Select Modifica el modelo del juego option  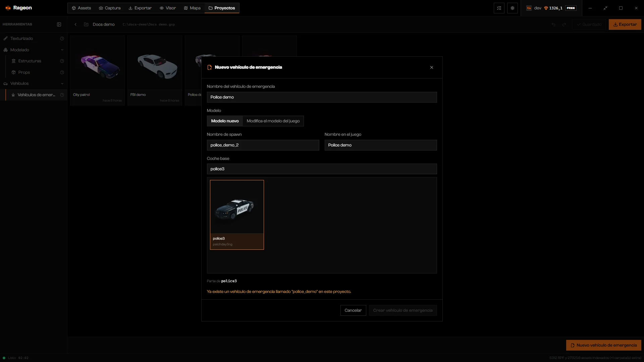pos(273,121)
